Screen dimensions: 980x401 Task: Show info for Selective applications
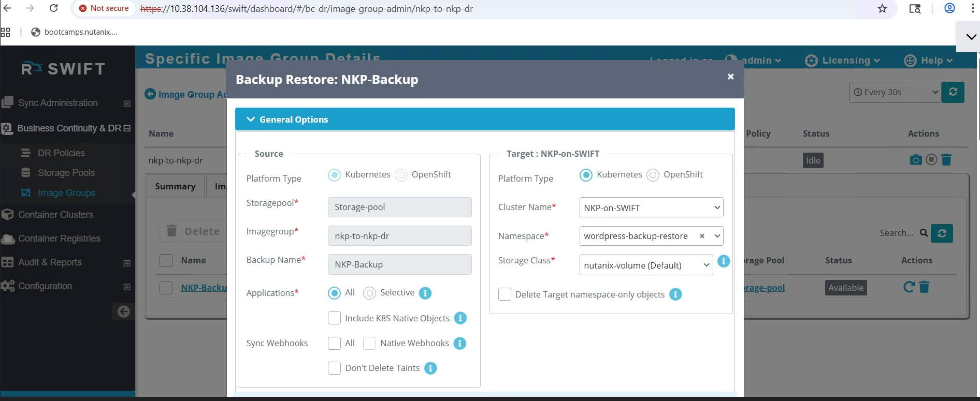point(425,293)
